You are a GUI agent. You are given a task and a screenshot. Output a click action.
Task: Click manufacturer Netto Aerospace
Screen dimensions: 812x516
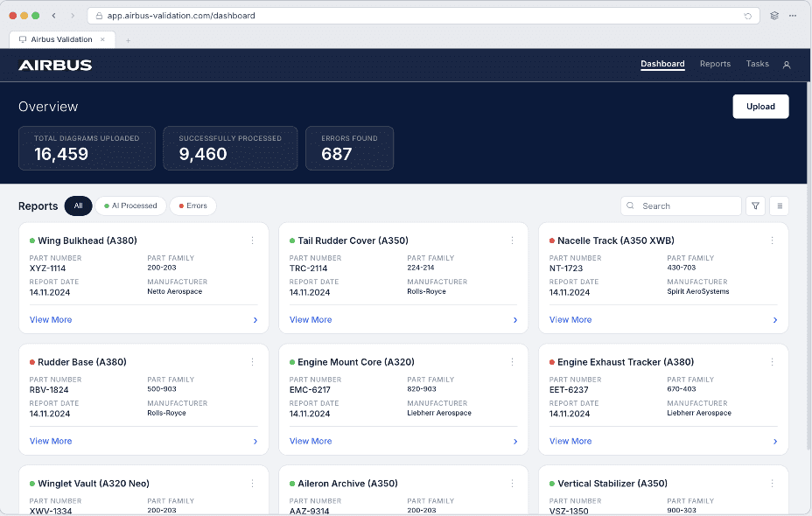pyautogui.click(x=174, y=291)
